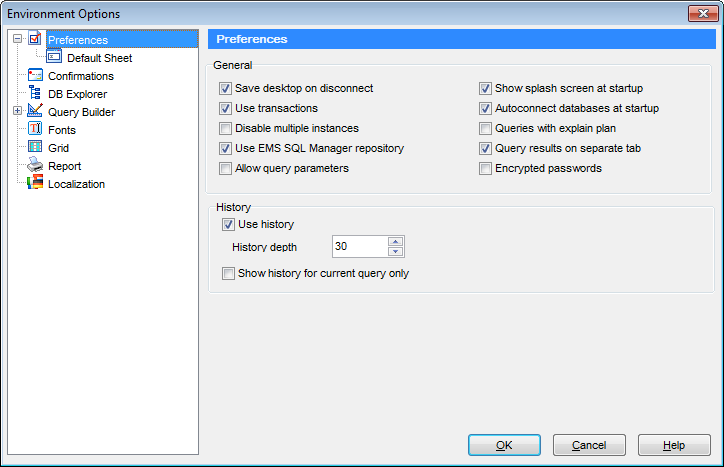Decrease History depth with down arrow
This screenshot has width=724, height=467.
pyautogui.click(x=396, y=252)
